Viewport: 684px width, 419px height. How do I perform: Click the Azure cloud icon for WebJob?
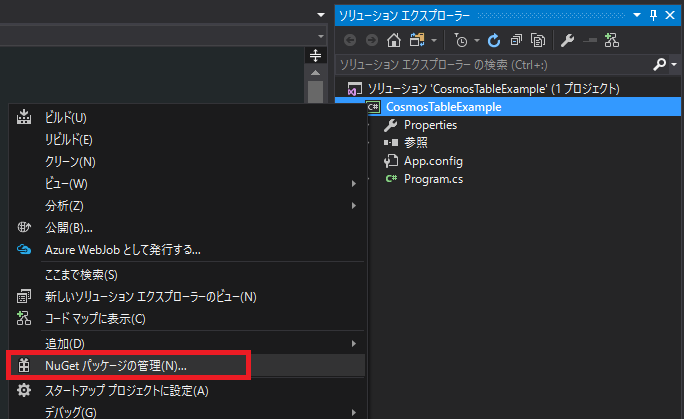coord(24,249)
